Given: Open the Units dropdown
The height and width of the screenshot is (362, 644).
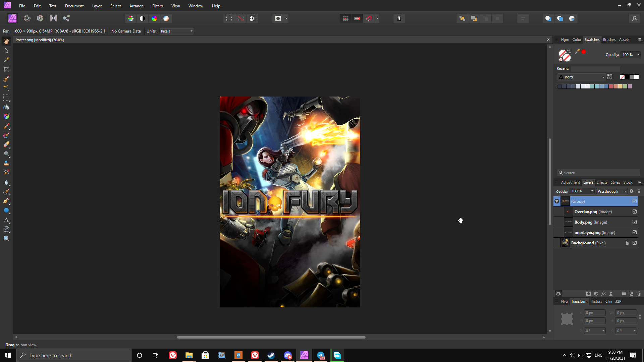Looking at the screenshot, I should point(177,31).
